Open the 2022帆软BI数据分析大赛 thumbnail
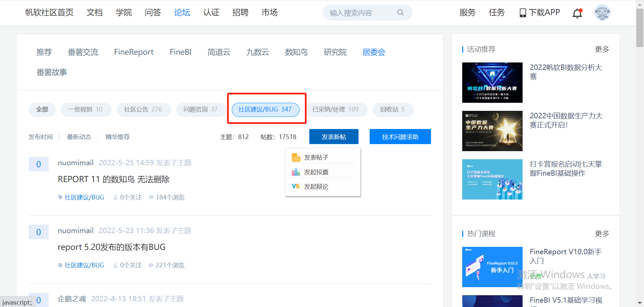This screenshot has height=307, width=644. click(x=492, y=83)
